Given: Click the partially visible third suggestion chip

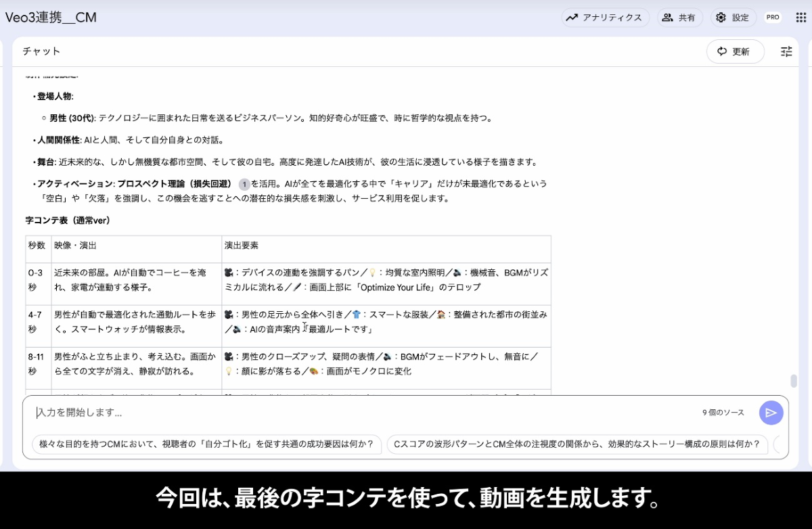Looking at the screenshot, I should pyautogui.click(x=780, y=444).
